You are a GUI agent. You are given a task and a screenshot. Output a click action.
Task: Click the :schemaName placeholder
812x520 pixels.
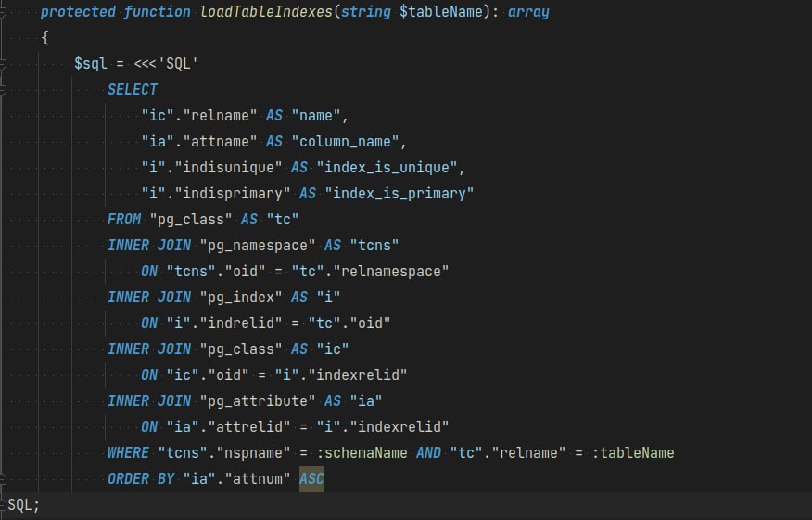362,452
